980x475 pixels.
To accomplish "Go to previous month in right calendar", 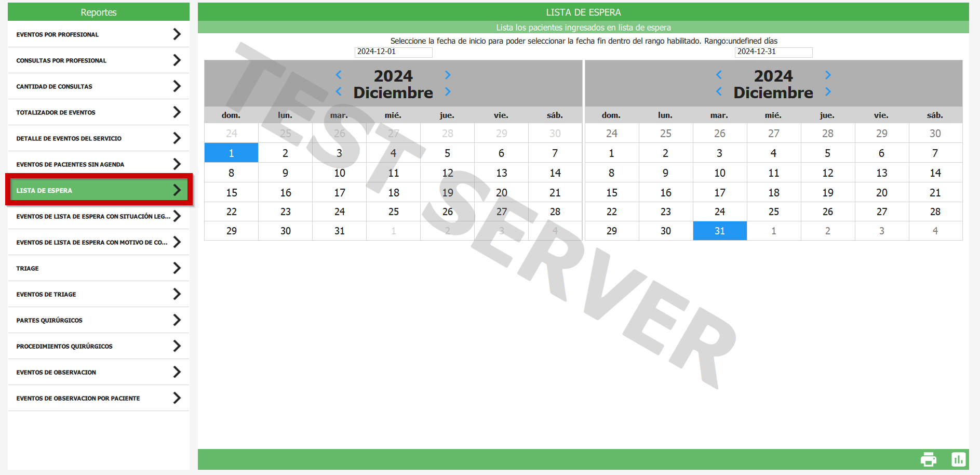I will pyautogui.click(x=719, y=92).
